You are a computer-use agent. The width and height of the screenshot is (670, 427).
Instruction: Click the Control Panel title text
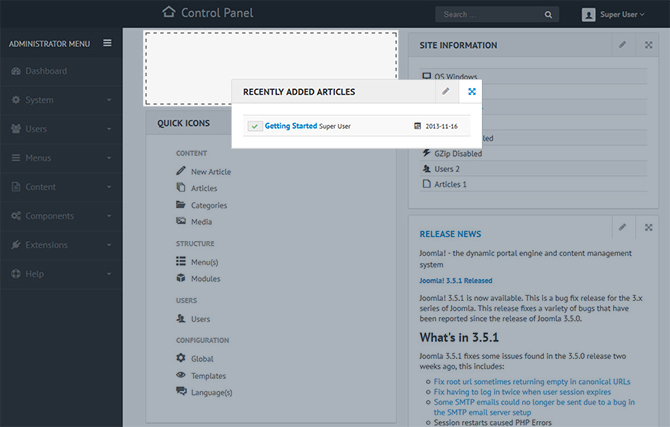click(x=217, y=13)
